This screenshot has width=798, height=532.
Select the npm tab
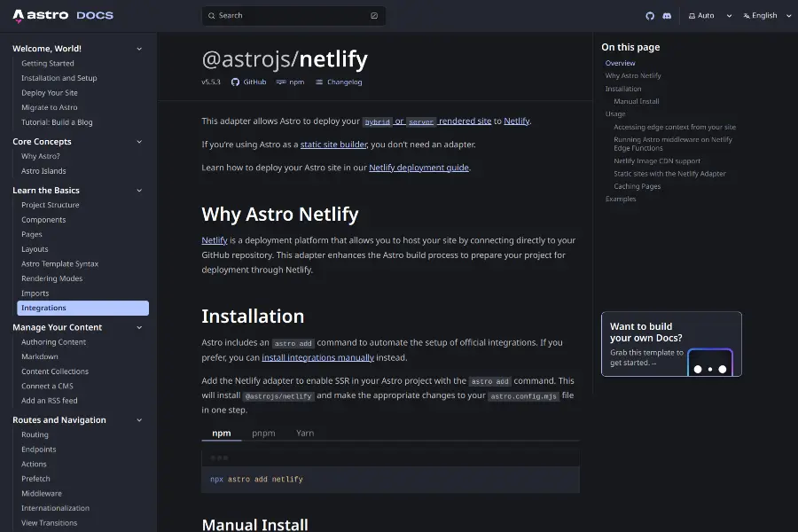221,434
